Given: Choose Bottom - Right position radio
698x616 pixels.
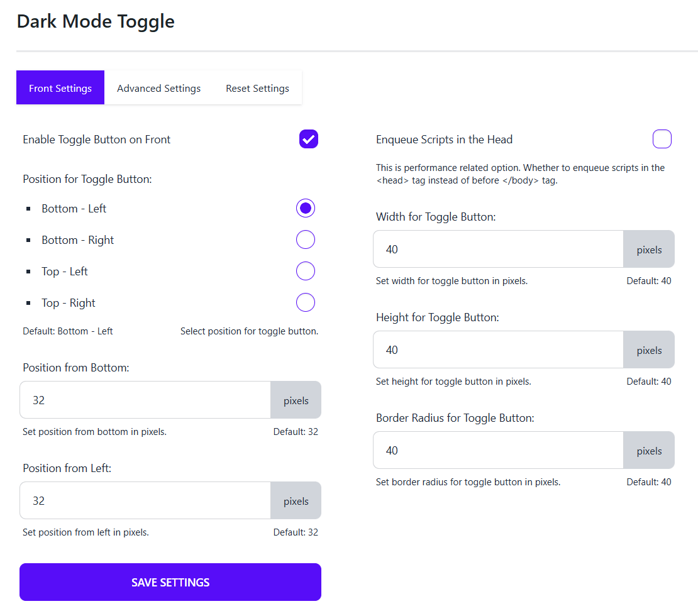Looking at the screenshot, I should [306, 239].
